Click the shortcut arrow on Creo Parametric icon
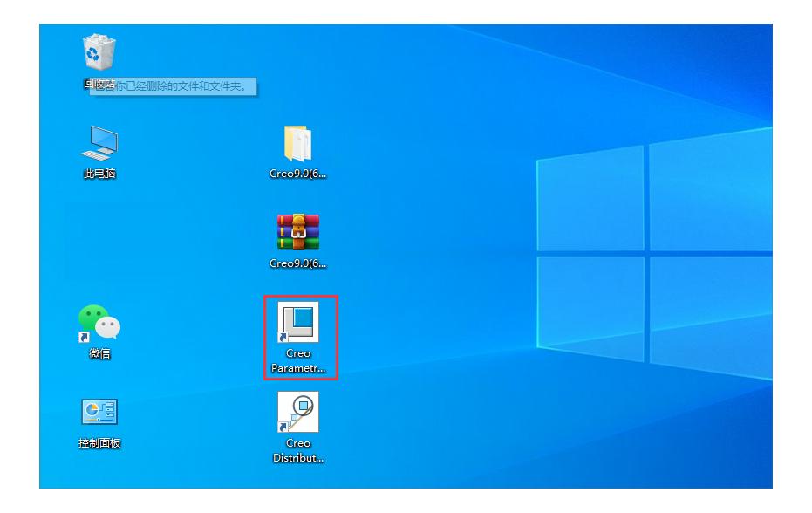812x513 pixels. pyautogui.click(x=283, y=337)
